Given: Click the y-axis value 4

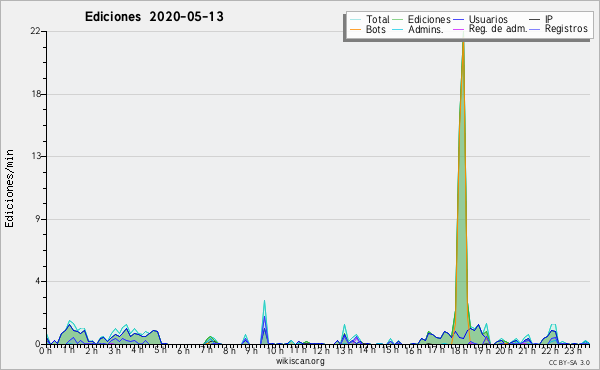Looking at the screenshot, I should tap(38, 281).
